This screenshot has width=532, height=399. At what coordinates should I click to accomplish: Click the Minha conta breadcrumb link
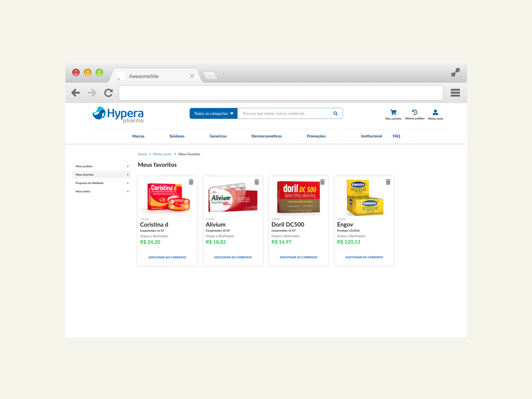(x=162, y=154)
